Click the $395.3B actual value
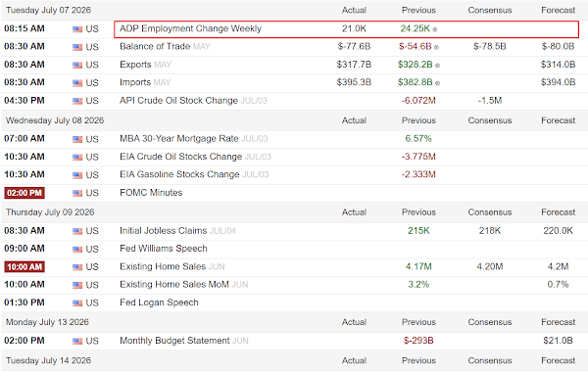Screen dimensions: 588x372 tap(354, 82)
